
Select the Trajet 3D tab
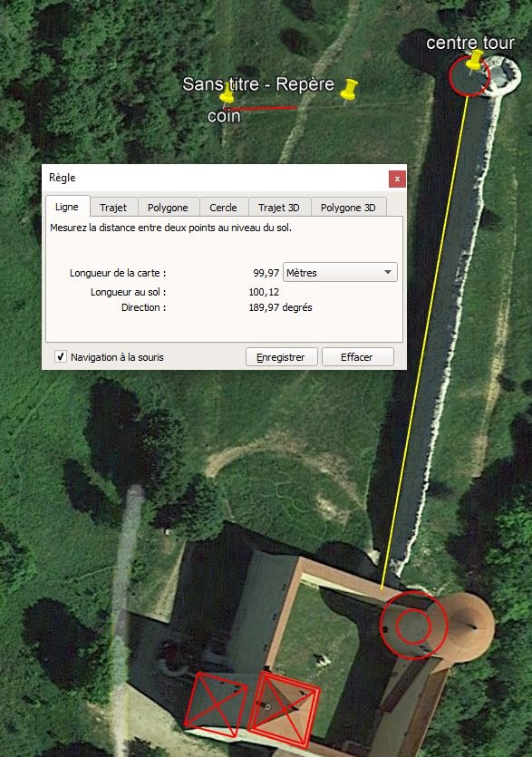pyautogui.click(x=279, y=208)
